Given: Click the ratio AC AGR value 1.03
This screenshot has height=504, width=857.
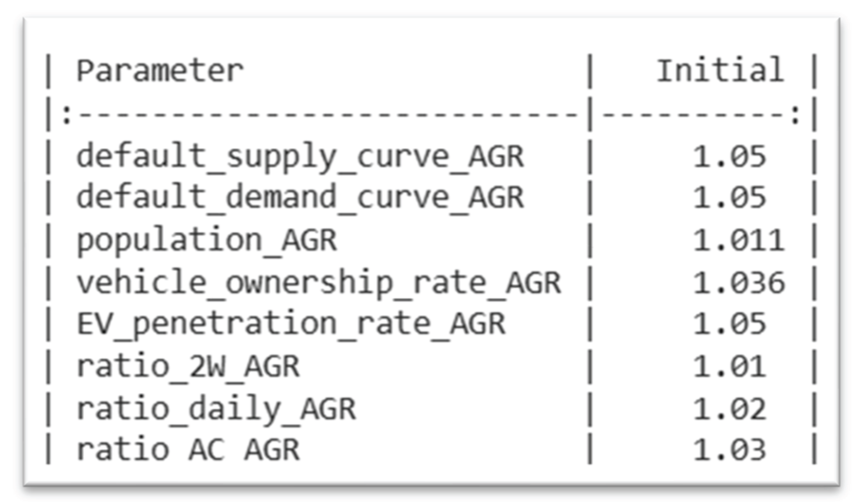Looking at the screenshot, I should [x=729, y=450].
